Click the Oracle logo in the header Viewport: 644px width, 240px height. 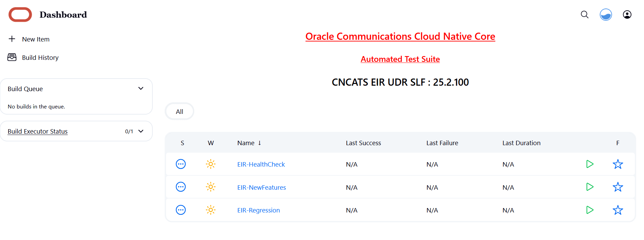coord(20,15)
